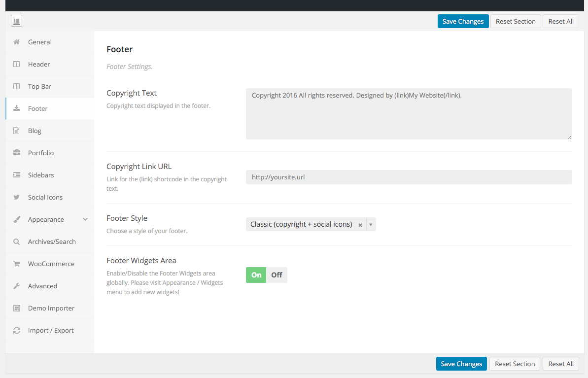Click the refresh icon beside Import / Export
The image size is (588, 378).
point(17,330)
